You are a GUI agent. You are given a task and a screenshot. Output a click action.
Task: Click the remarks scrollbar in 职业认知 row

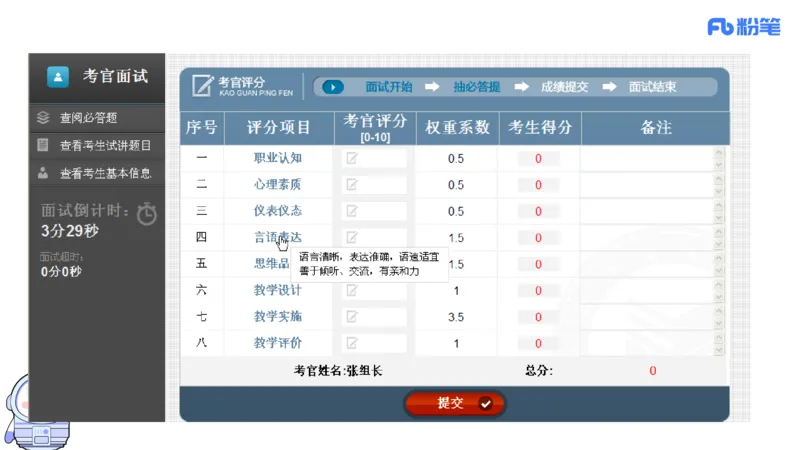pos(719,159)
